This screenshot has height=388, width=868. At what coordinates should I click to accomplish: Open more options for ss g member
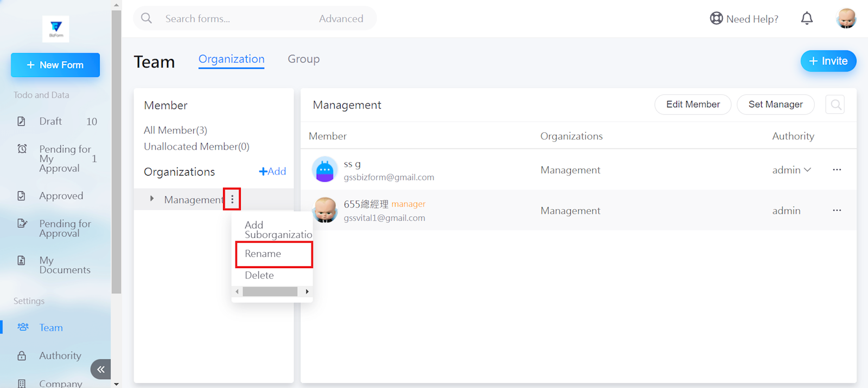click(837, 170)
